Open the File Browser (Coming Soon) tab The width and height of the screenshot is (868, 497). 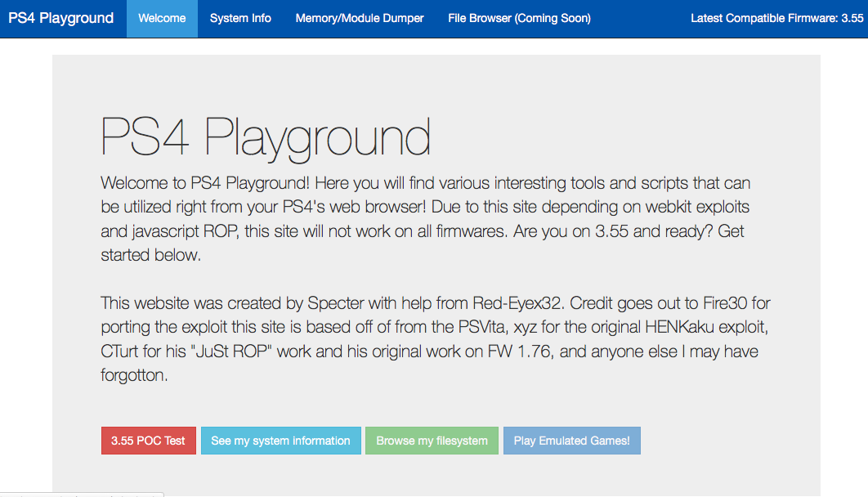coord(519,18)
